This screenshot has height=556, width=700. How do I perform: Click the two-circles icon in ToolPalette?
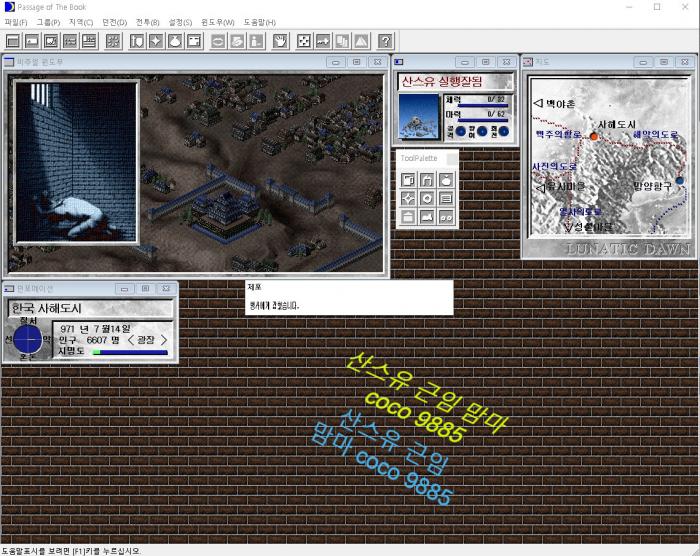click(446, 217)
